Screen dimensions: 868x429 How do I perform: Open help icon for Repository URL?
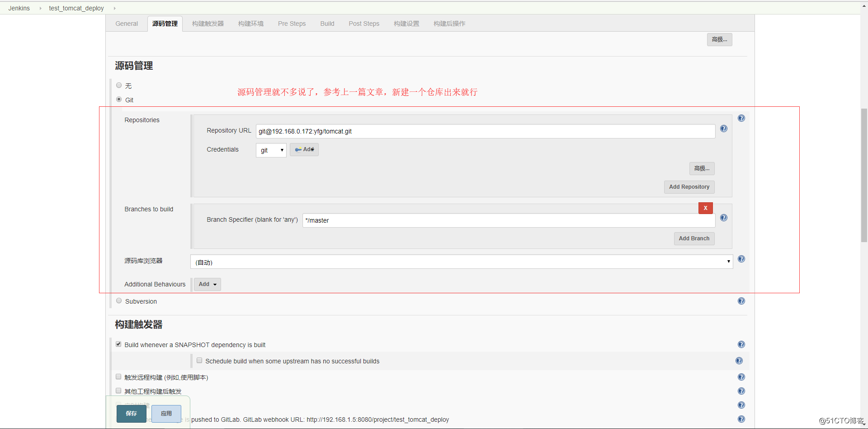[724, 129]
